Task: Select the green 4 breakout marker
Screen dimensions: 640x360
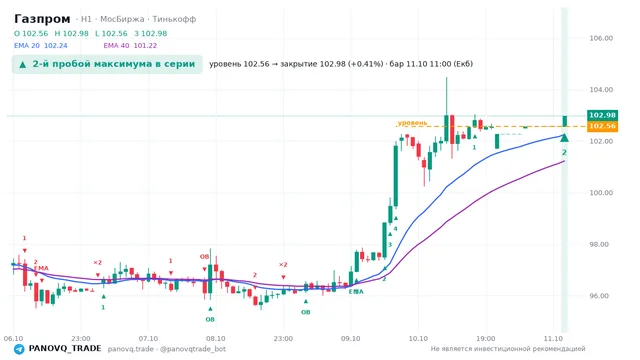Action: point(395,229)
